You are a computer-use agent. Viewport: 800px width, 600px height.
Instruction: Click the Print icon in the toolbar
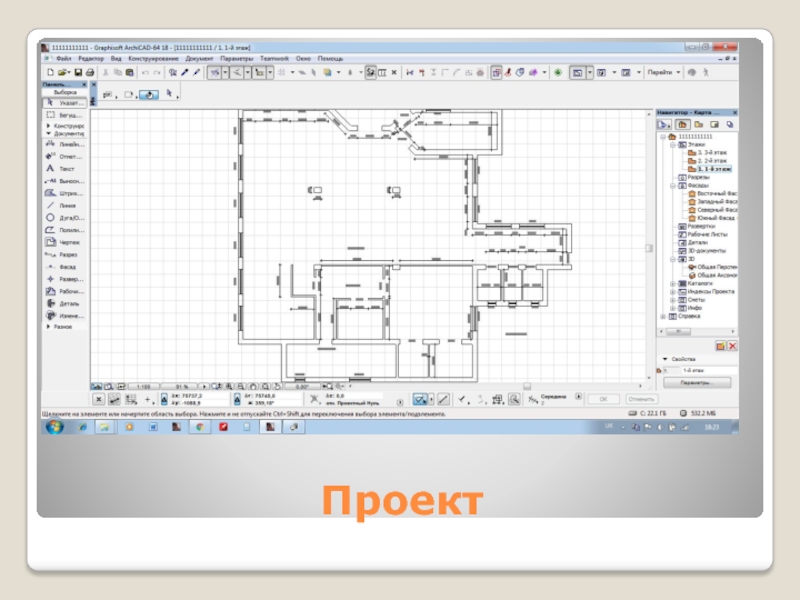[90, 73]
